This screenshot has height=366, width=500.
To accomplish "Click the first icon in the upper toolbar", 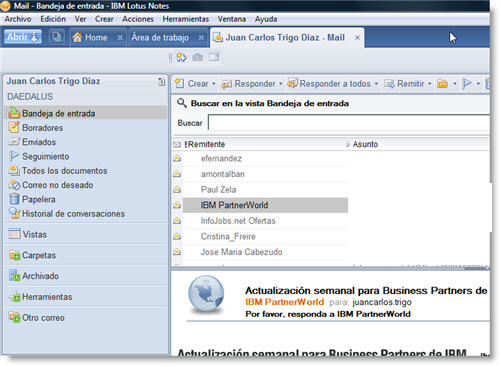I will click(181, 57).
